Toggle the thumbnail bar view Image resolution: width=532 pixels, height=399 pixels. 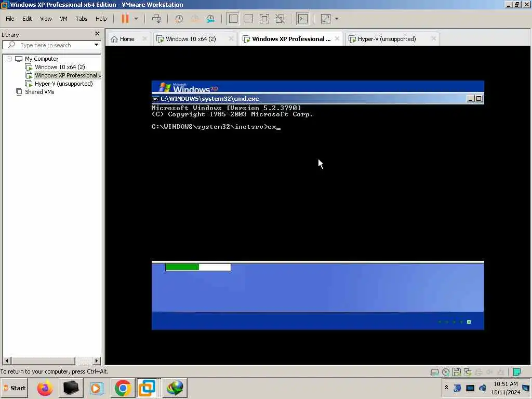pyautogui.click(x=249, y=19)
